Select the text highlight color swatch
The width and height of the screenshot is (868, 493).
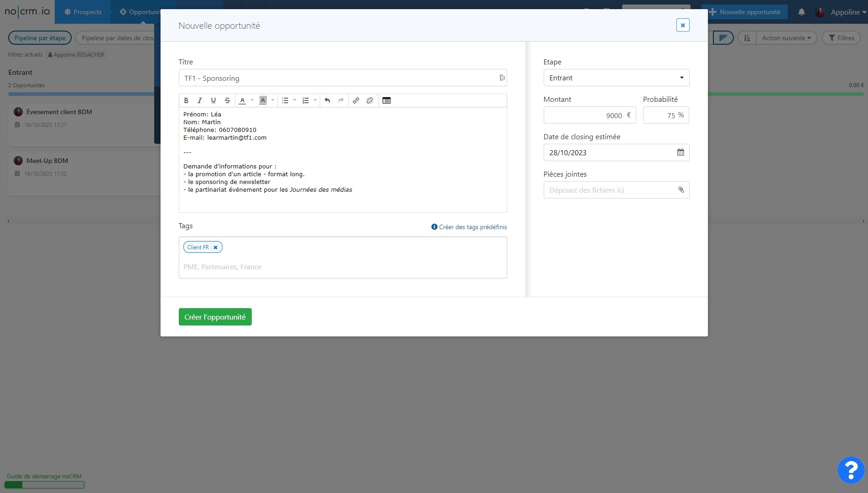[x=263, y=100]
